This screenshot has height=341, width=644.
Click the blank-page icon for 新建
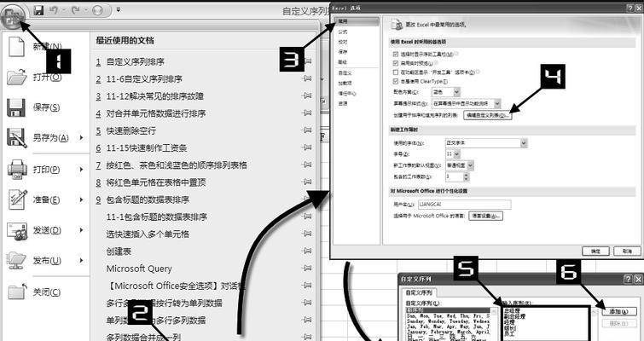(17, 46)
